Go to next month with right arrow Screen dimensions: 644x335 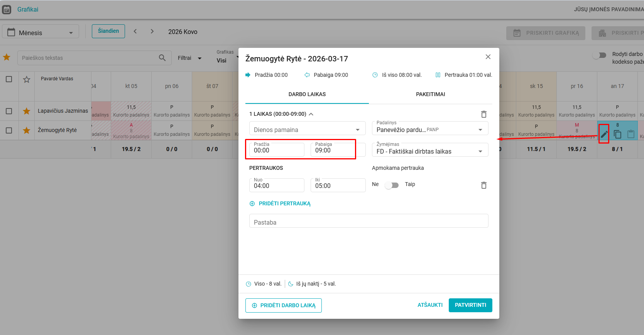pyautogui.click(x=152, y=32)
